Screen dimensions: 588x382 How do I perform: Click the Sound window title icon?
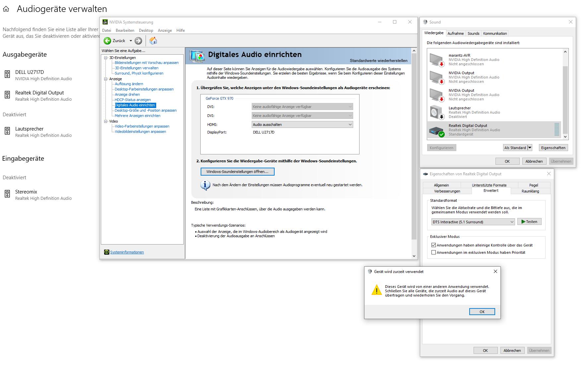click(x=425, y=22)
